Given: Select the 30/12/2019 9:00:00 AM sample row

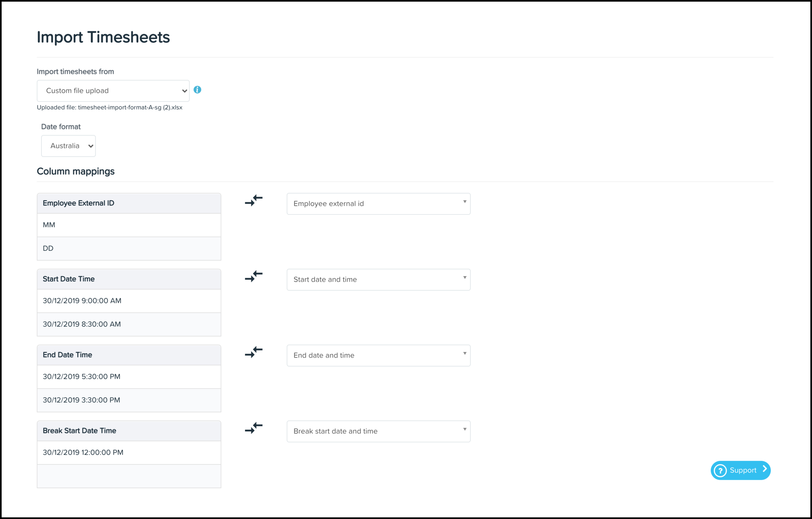Looking at the screenshot, I should (x=129, y=301).
